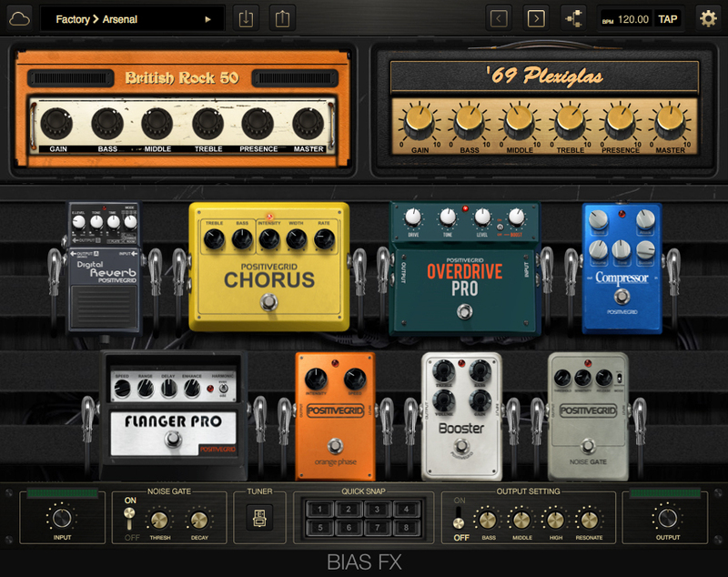
Task: Click the share preset upload icon
Action: [282, 19]
